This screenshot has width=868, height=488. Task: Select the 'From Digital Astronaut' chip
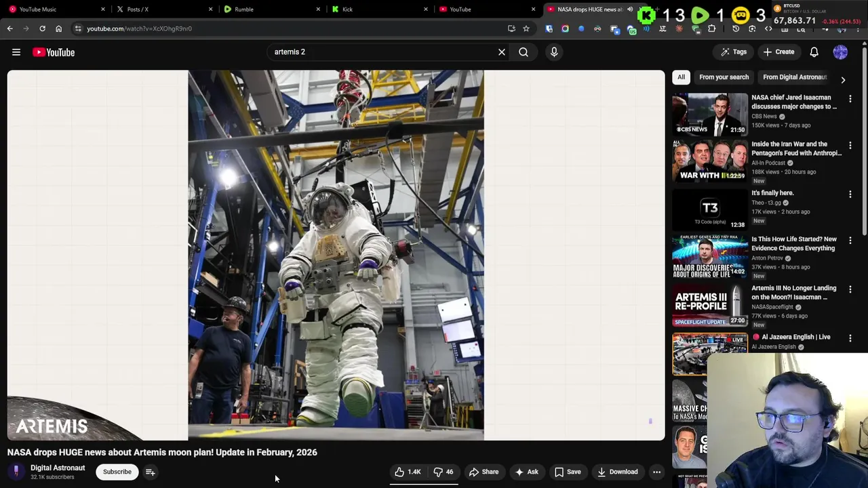click(794, 77)
